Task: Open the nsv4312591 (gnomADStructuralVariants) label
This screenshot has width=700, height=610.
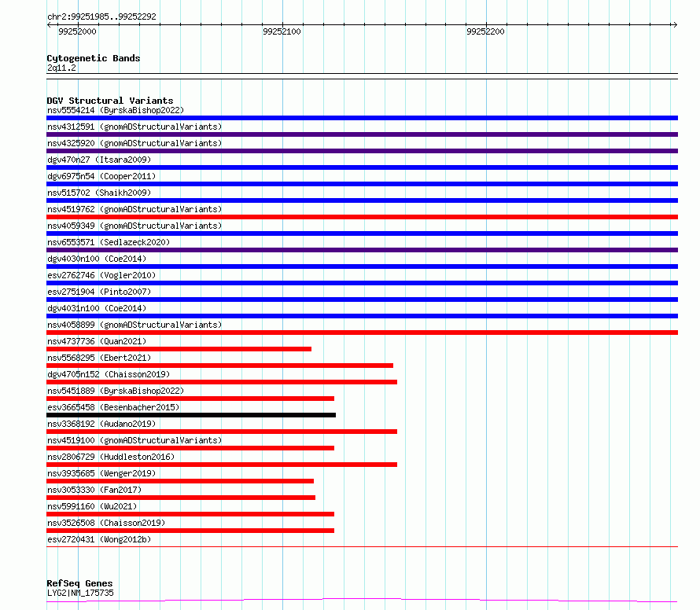Action: click(134, 127)
